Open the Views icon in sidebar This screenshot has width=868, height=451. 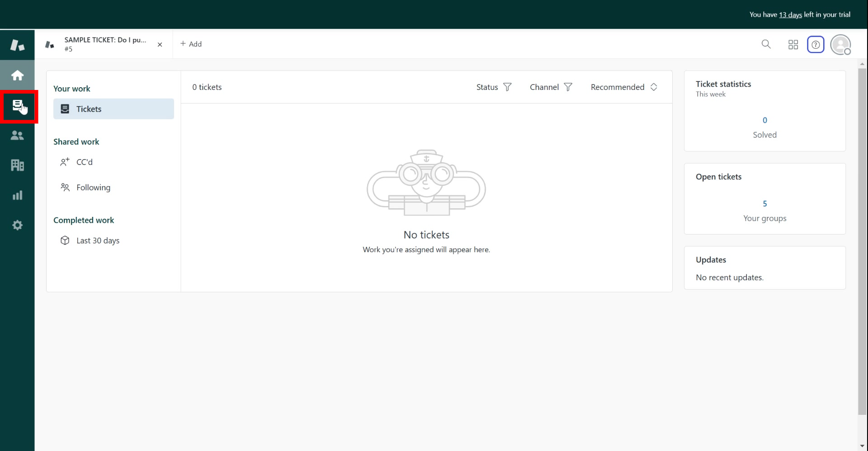pos(18,106)
